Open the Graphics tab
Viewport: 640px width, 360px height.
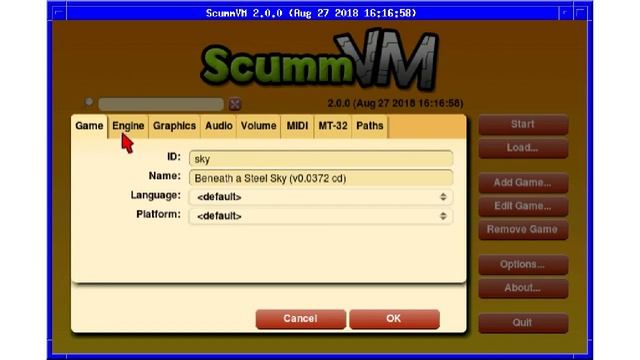pyautogui.click(x=174, y=126)
